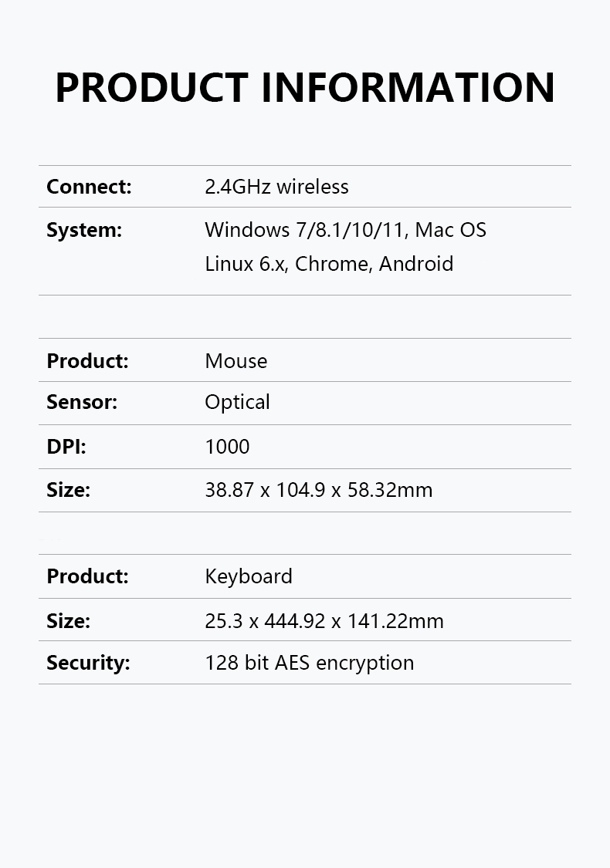This screenshot has height=868, width=610.
Task: Click the Mouse product value
Action: click(236, 361)
